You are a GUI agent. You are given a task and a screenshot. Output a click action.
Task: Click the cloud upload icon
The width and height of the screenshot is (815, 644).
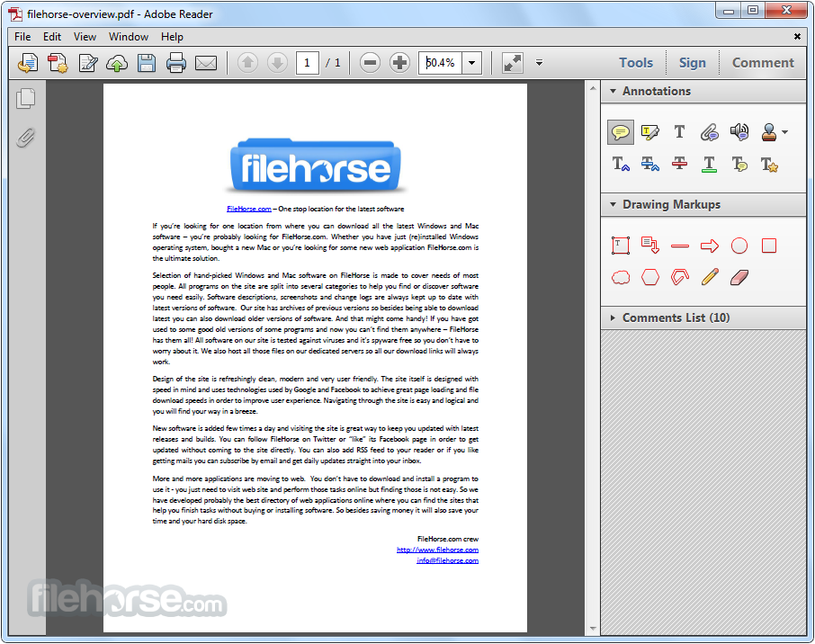tap(117, 64)
